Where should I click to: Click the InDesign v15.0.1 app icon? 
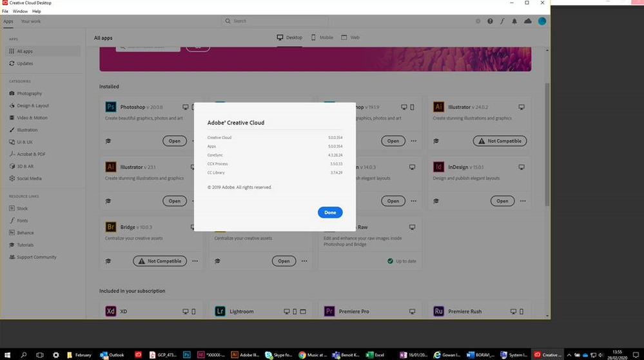438,167
